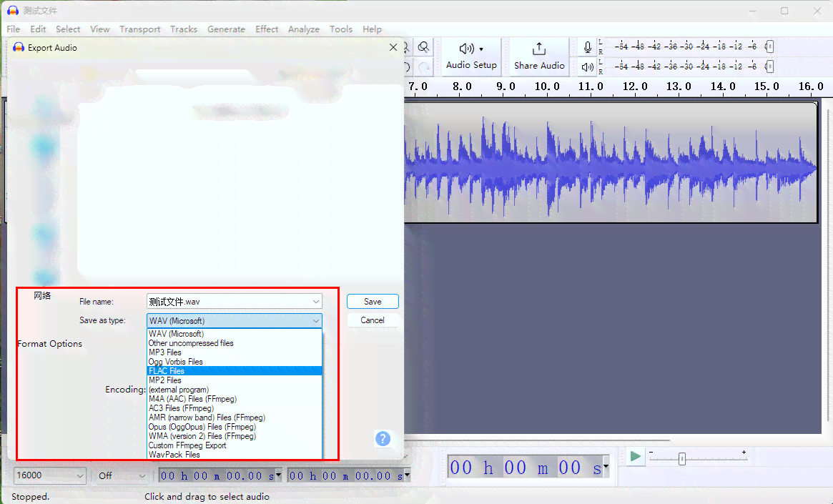Select the (external program) option
Viewport: 833px width, 504px height.
235,390
